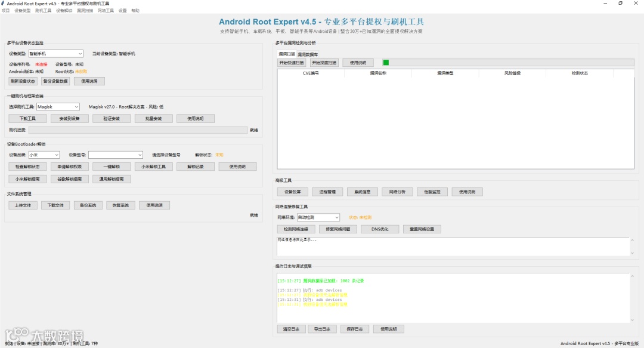Open the 项目 menu
The width and height of the screenshot is (644, 348).
[x=5, y=11]
